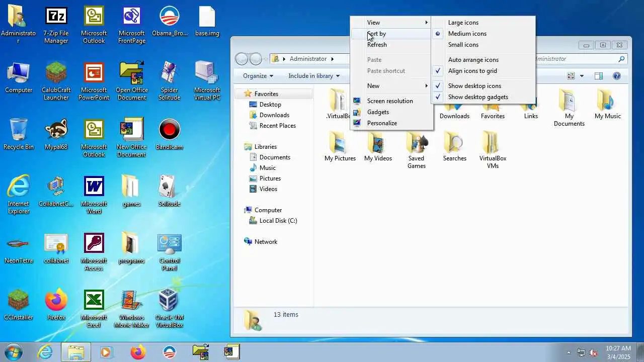This screenshot has width=644, height=362.
Task: Select the Microsoft FrontPage desktop icon
Action: 131,25
